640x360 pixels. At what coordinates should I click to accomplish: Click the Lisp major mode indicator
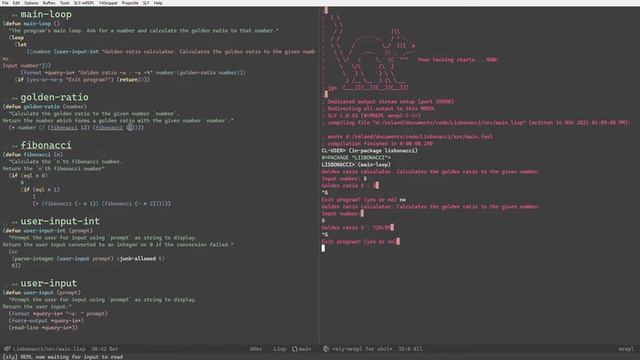coord(280,349)
